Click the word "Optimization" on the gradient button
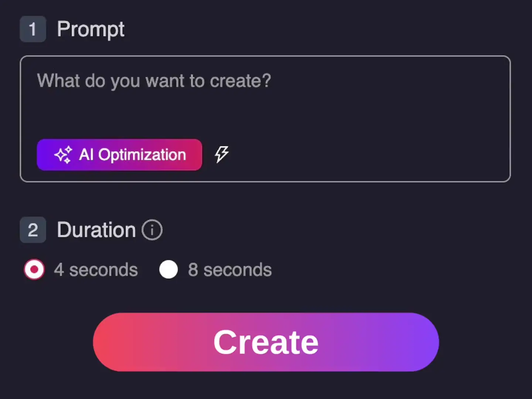The height and width of the screenshot is (399, 532). pos(142,155)
